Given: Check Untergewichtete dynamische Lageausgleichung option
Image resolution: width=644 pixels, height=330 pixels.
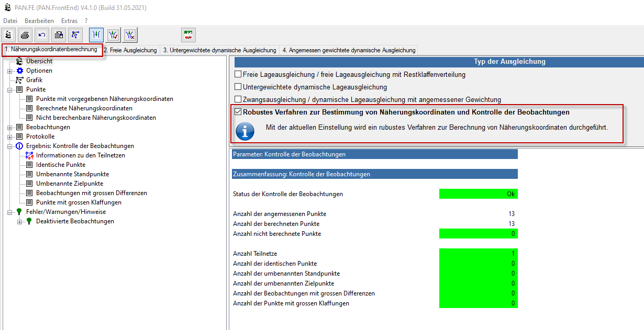Looking at the screenshot, I should coord(238,87).
